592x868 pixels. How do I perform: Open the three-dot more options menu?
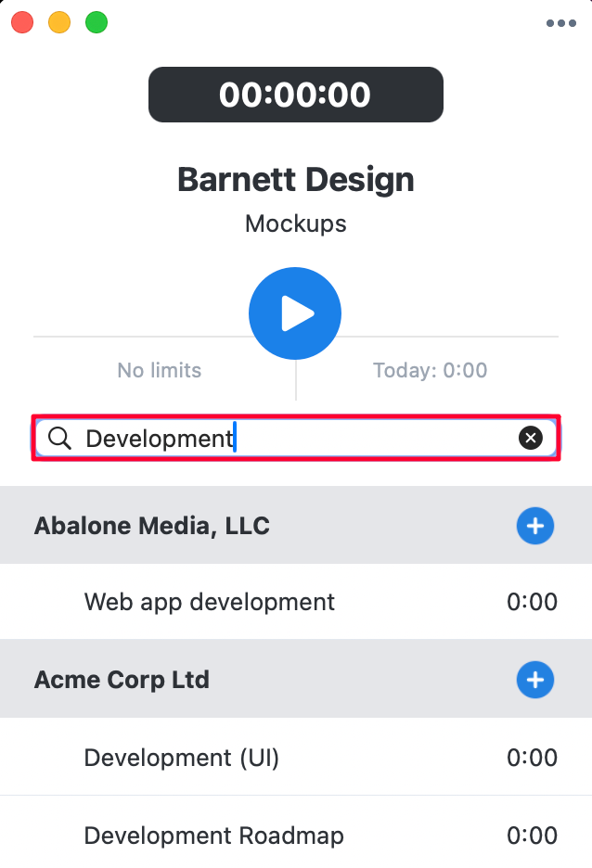561,23
